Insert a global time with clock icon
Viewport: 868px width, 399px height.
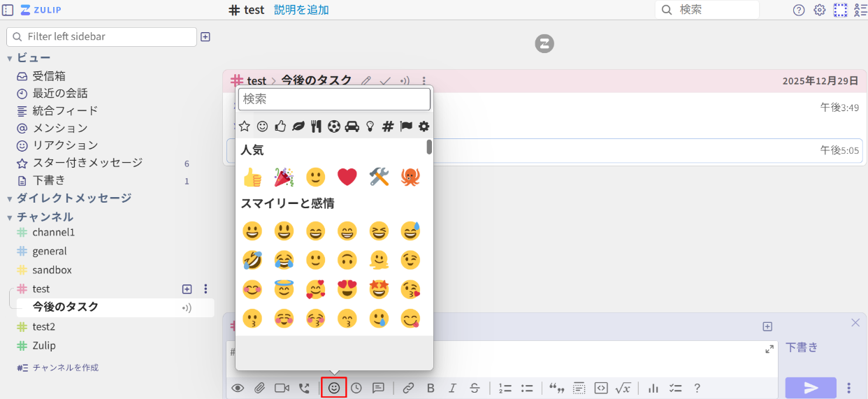click(356, 388)
